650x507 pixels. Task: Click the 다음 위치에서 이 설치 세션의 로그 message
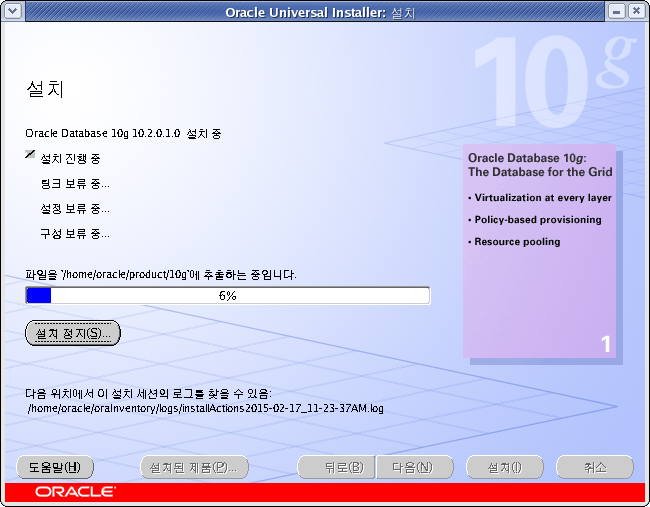tap(148, 393)
